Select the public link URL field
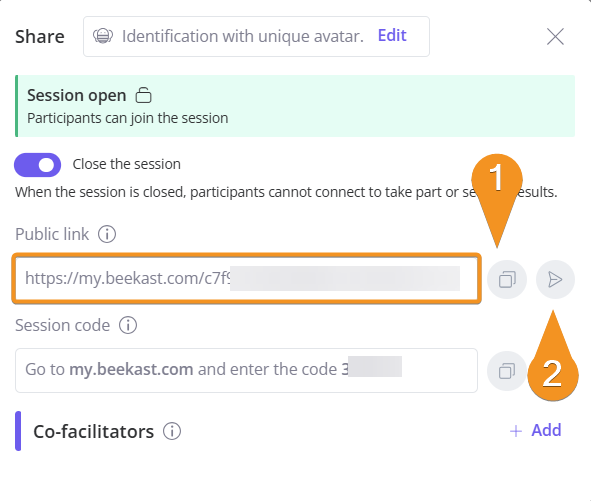 [247, 279]
